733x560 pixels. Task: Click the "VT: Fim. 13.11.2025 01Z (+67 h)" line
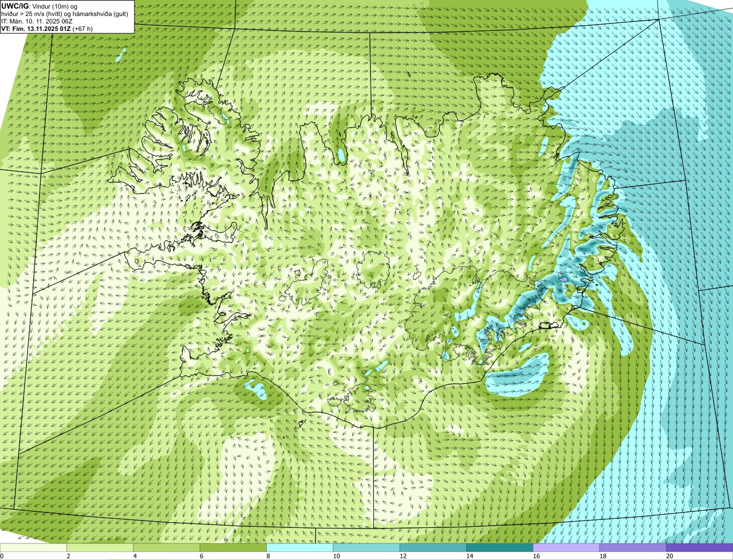coord(47,28)
